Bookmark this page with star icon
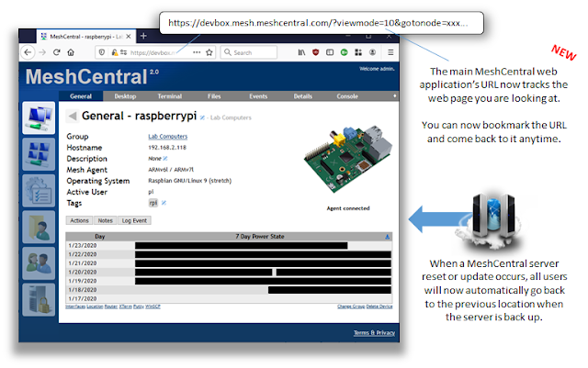The image size is (588, 368). click(209, 52)
